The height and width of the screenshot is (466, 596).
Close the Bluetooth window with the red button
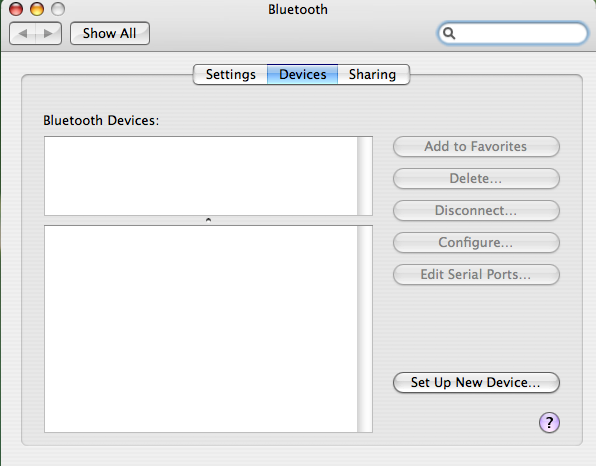[x=16, y=9]
